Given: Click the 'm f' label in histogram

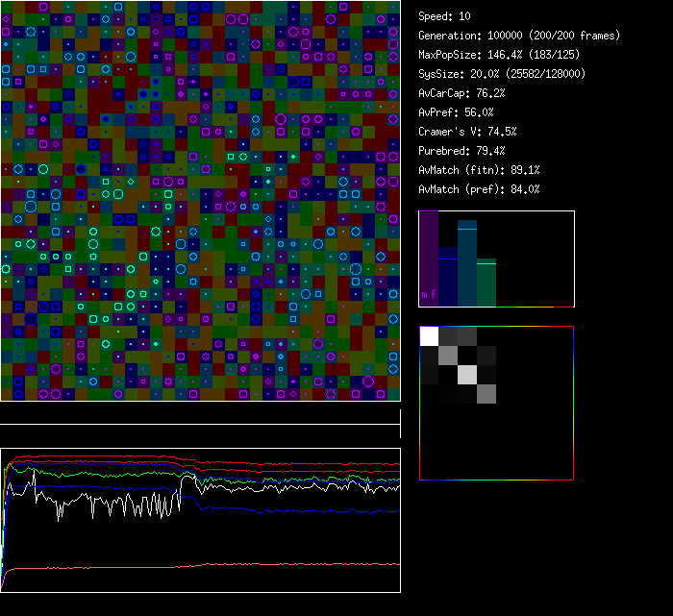Looking at the screenshot, I should click(x=428, y=293).
